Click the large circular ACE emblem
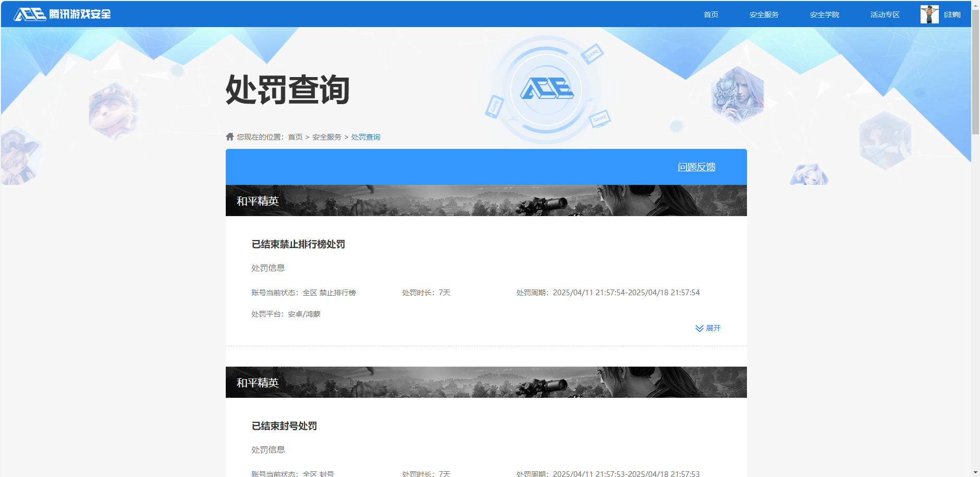 (x=546, y=89)
